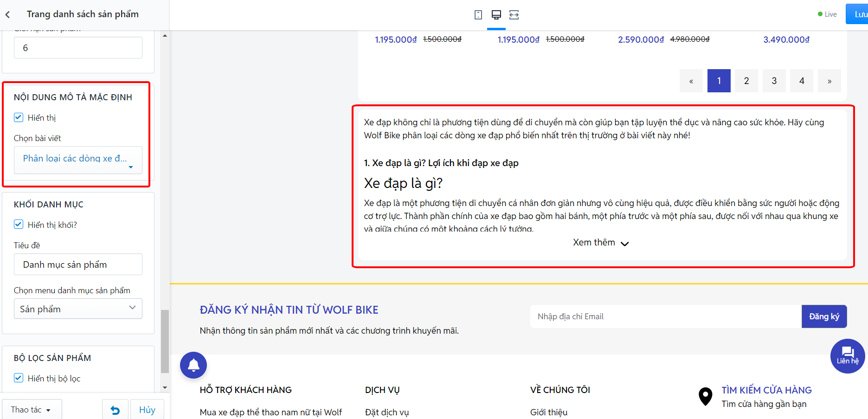Click the store location pin icon
This screenshot has width=868, height=419.
pyautogui.click(x=705, y=397)
